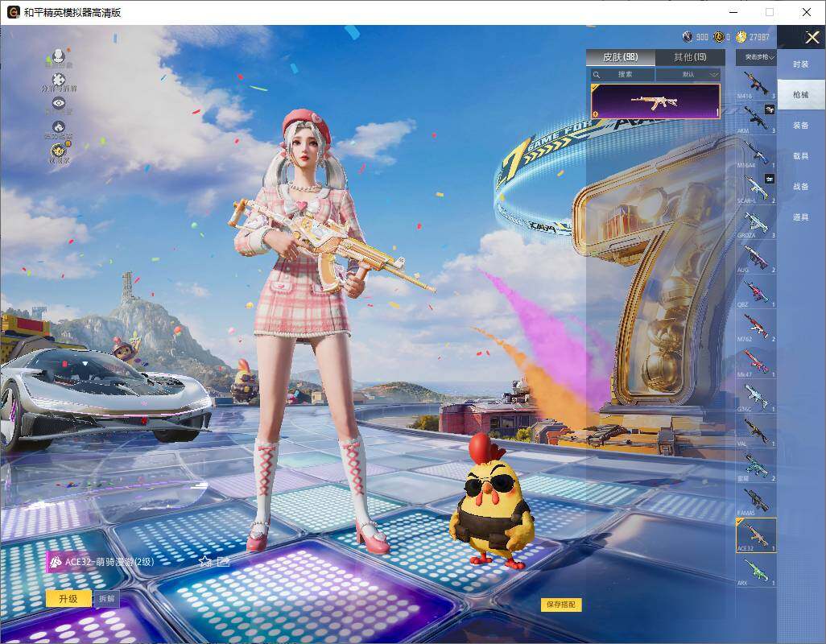Click the small badge icon on the AKM entry

(770, 109)
